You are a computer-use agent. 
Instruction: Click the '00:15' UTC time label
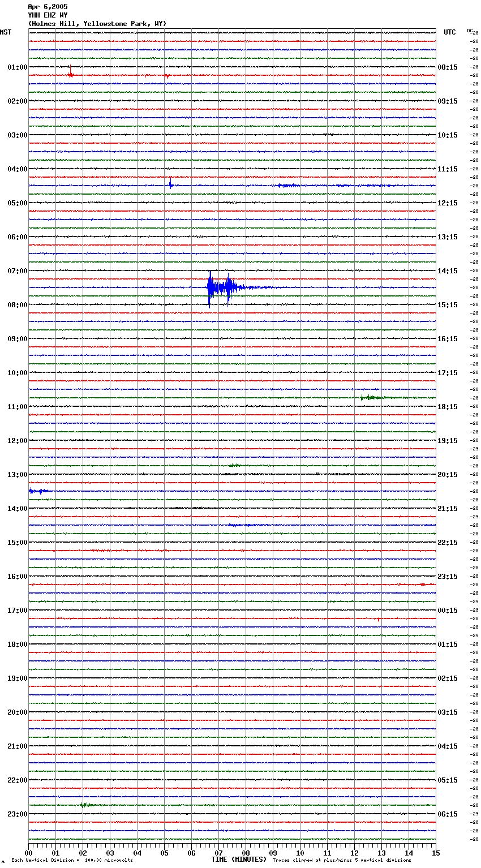[448, 611]
